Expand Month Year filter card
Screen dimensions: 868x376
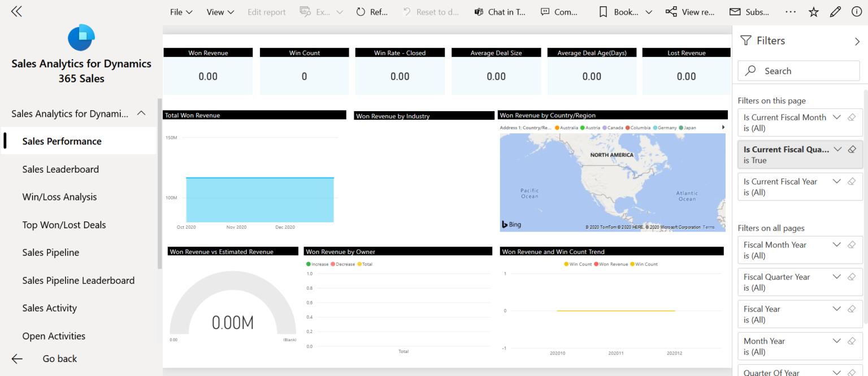point(837,341)
